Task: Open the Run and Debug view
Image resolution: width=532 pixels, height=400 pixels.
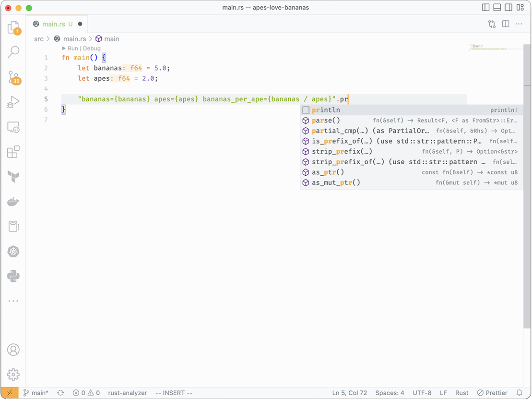Action: coord(13,102)
